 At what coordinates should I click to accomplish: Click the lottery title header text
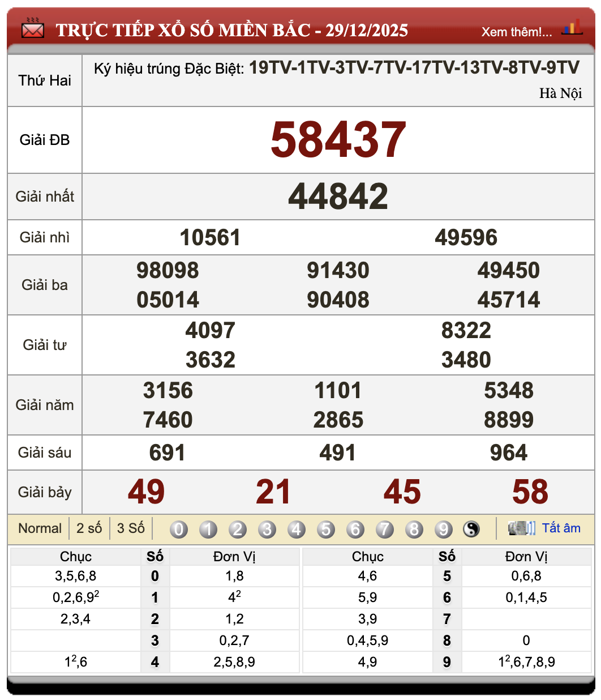click(231, 30)
